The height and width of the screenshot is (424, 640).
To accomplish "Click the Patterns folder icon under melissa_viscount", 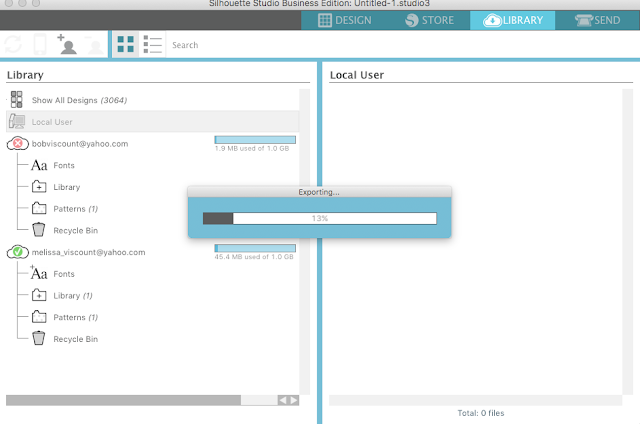I will pyautogui.click(x=39, y=316).
